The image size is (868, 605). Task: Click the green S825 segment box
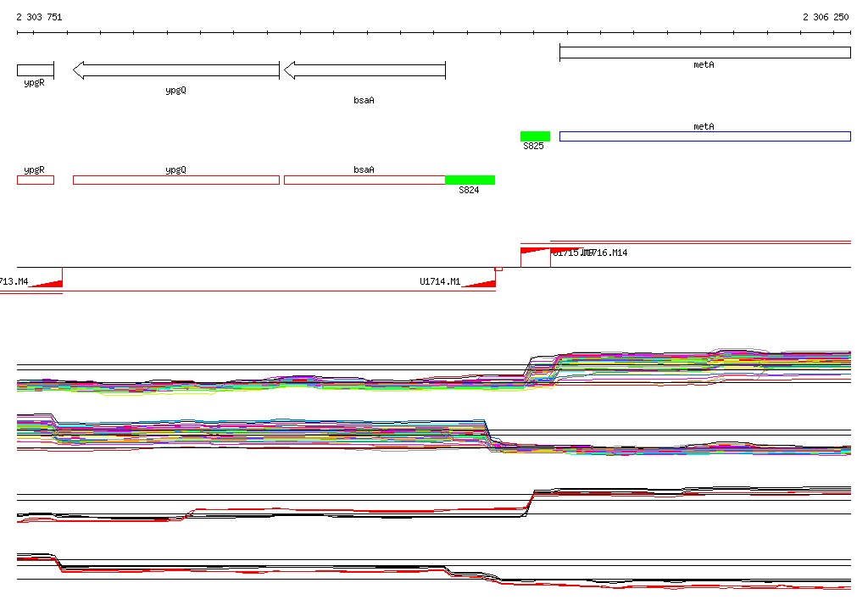[x=536, y=136]
